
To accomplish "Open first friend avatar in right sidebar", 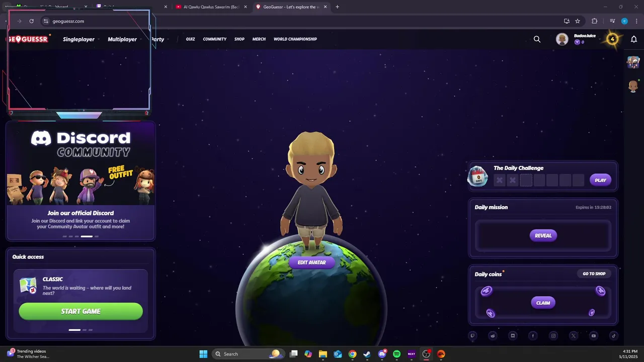I will pyautogui.click(x=633, y=62).
